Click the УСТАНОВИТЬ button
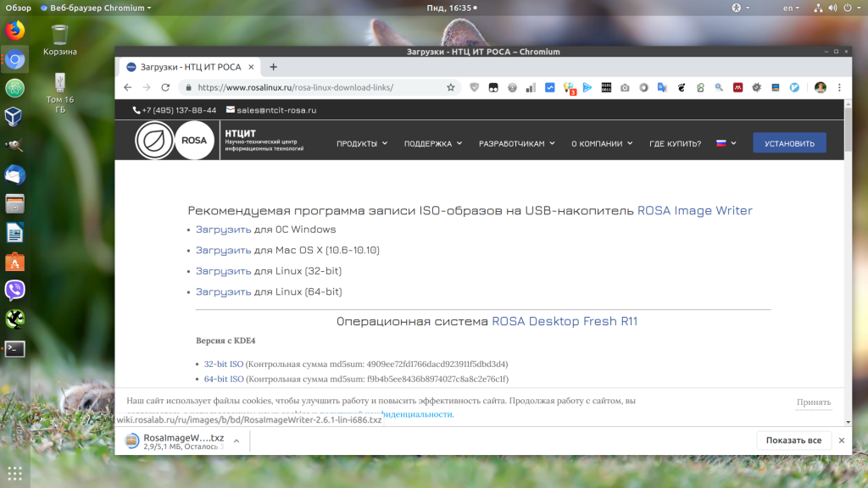The height and width of the screenshot is (488, 868). pos(789,143)
